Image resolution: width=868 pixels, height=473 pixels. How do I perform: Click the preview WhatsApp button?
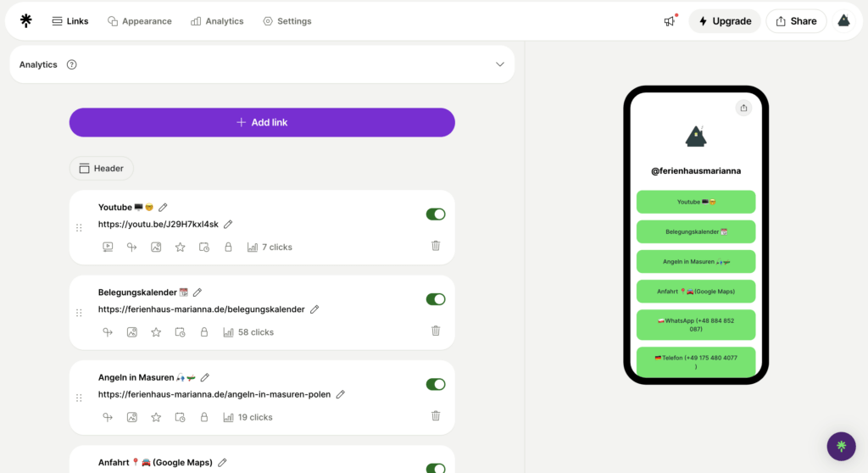pos(696,325)
